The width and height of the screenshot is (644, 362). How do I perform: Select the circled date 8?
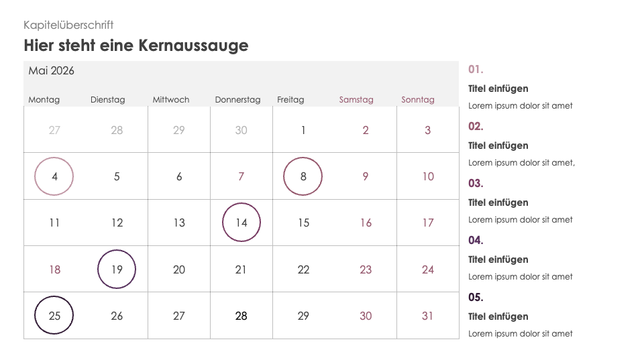click(303, 176)
